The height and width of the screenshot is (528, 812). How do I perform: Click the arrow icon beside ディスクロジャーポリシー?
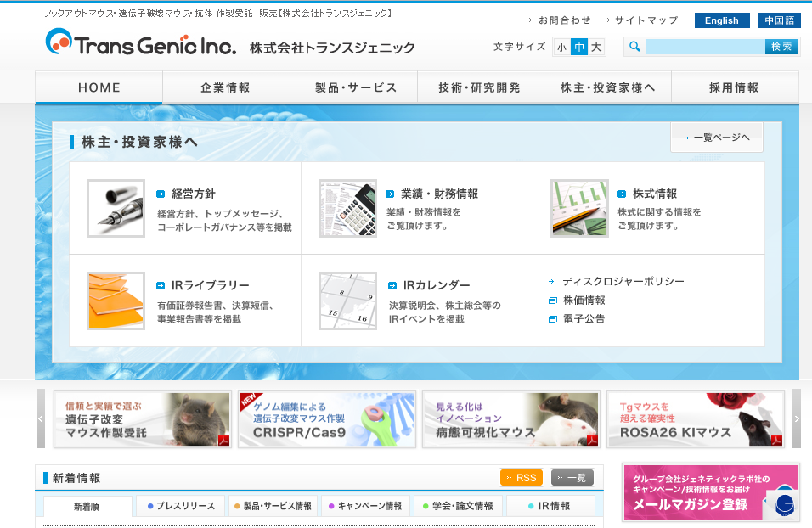[x=551, y=282]
